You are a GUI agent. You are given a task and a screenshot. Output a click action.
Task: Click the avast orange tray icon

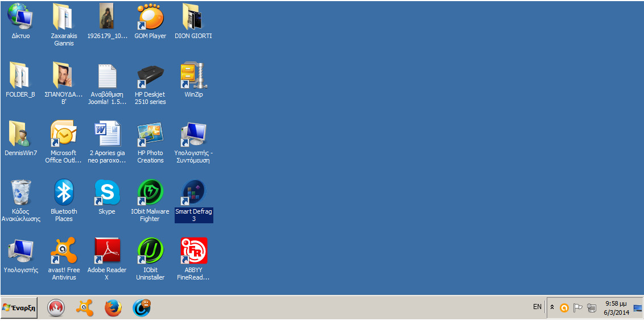[564, 307]
